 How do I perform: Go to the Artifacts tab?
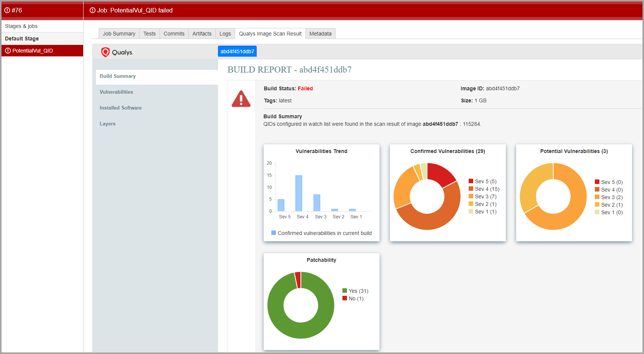pyautogui.click(x=202, y=34)
